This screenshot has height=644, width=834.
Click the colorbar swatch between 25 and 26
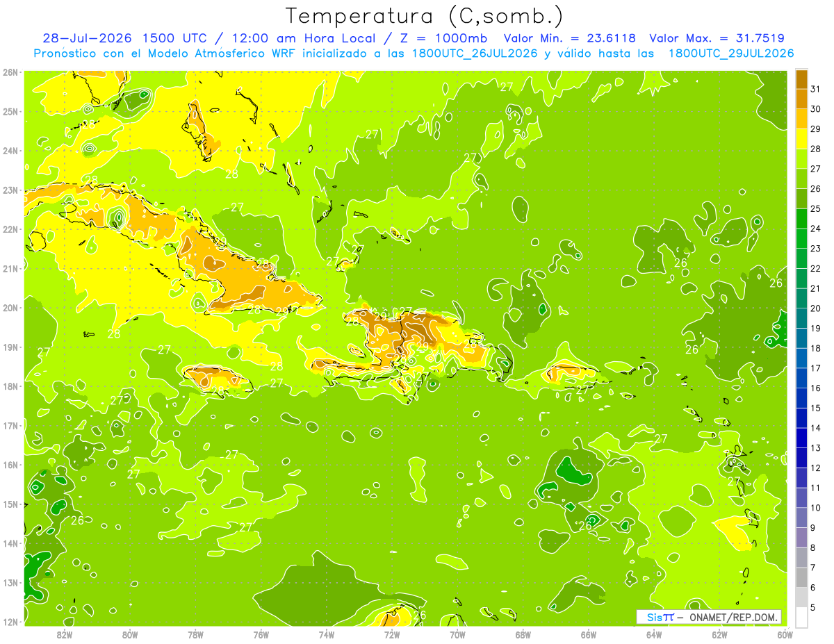point(801,199)
